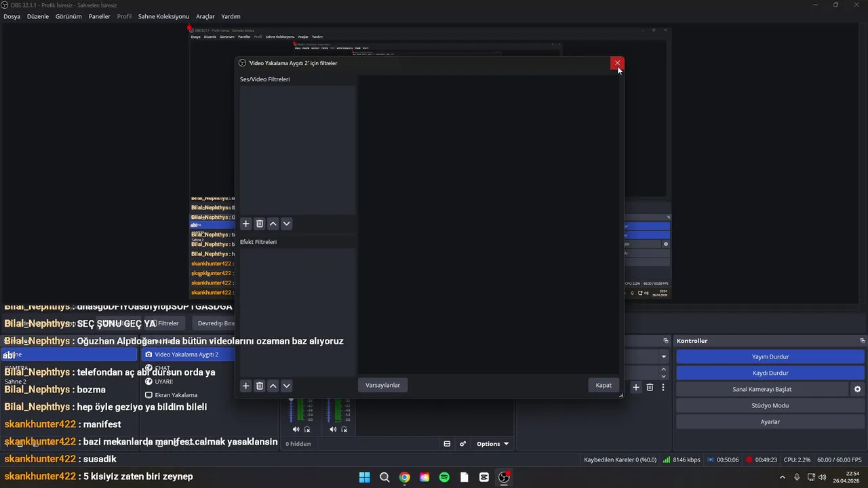The width and height of the screenshot is (868, 488).
Task: Select the CHAT browser source
Action: 163,368
